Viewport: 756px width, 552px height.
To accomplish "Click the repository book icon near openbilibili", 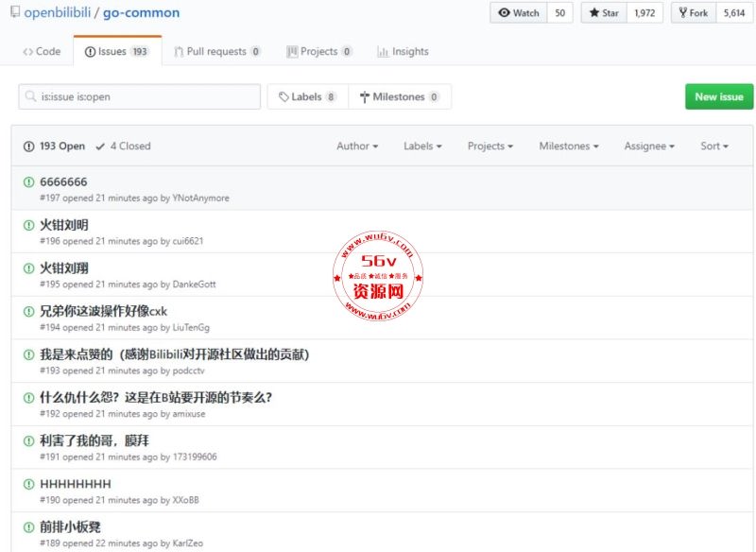I will (x=14, y=13).
